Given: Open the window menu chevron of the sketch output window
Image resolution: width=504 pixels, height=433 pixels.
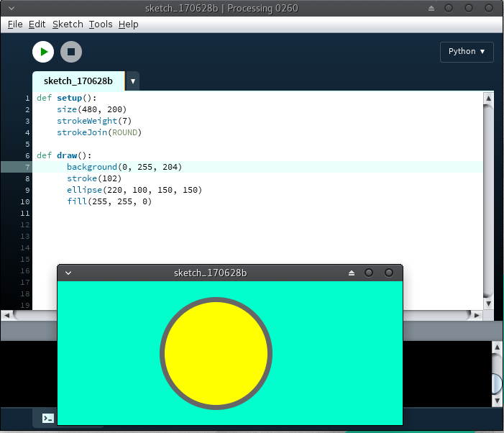Looking at the screenshot, I should pyautogui.click(x=68, y=273).
